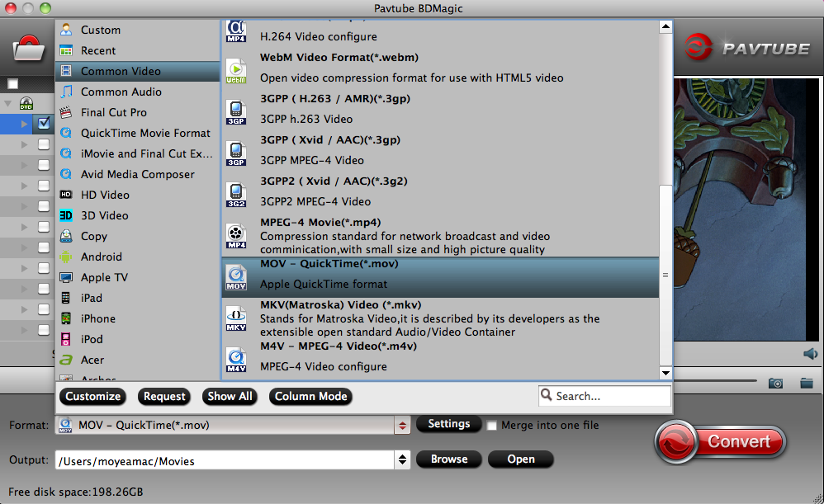Click the 3G2 format icon

236,194
